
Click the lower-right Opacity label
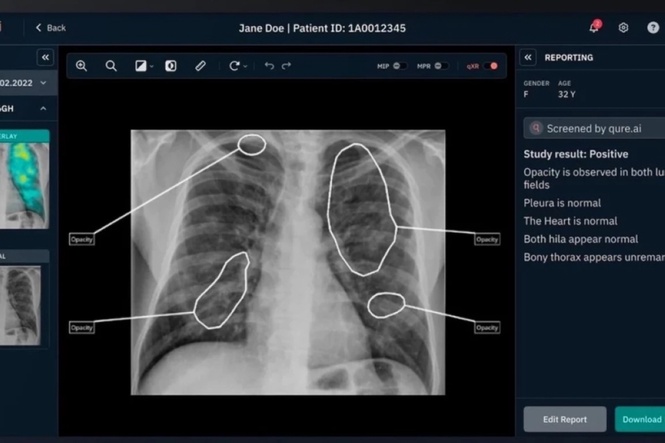tap(487, 328)
